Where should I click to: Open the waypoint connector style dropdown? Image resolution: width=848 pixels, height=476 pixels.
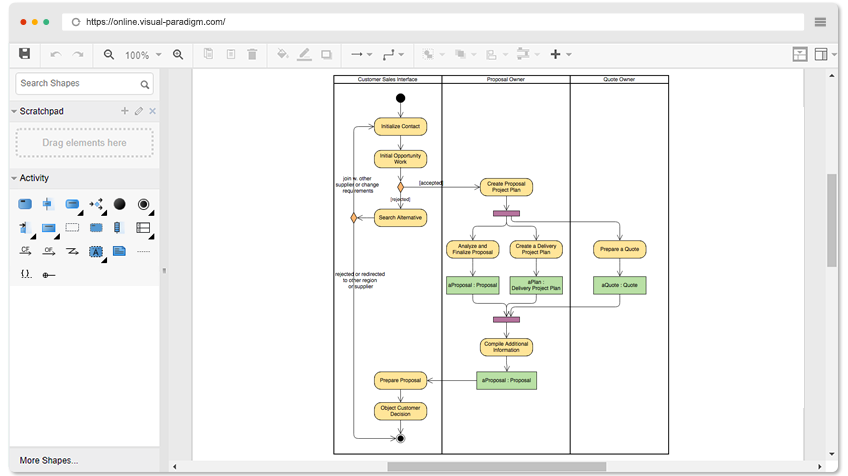point(393,54)
